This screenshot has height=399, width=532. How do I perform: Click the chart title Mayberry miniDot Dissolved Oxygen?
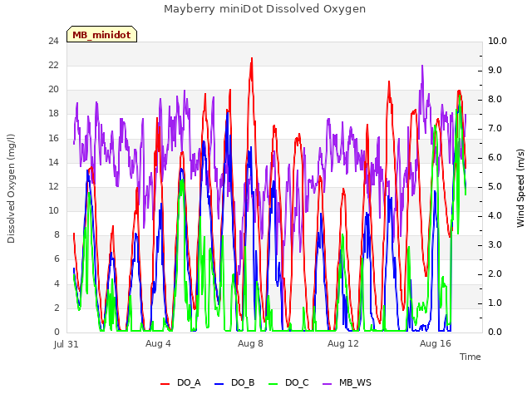pyautogui.click(x=264, y=9)
